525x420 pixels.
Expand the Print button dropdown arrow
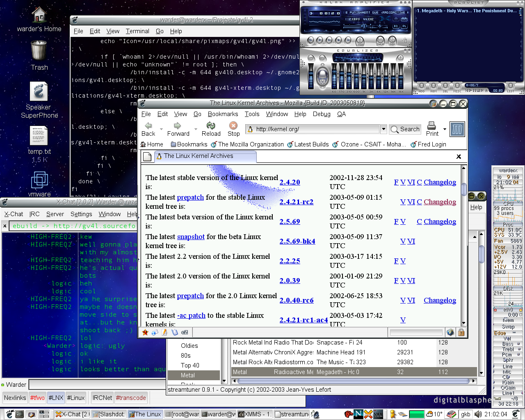point(445,129)
